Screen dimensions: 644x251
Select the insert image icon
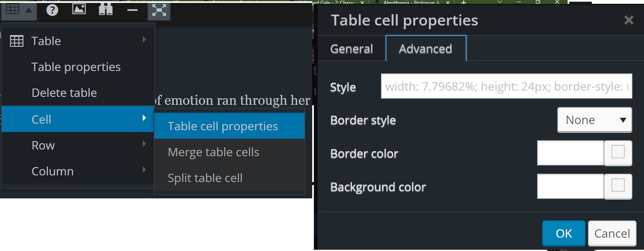click(79, 9)
